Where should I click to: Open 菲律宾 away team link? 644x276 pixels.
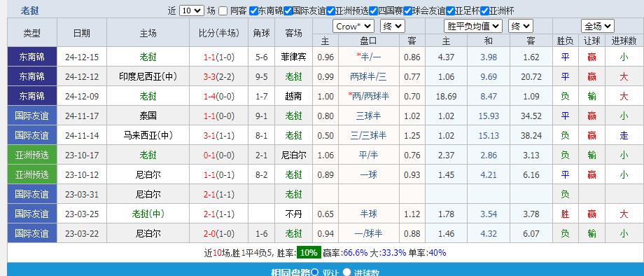[294, 57]
